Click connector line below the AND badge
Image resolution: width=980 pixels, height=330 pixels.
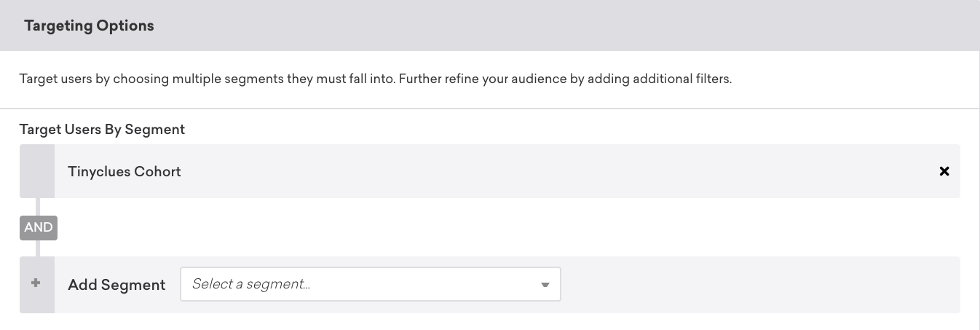coord(38,248)
